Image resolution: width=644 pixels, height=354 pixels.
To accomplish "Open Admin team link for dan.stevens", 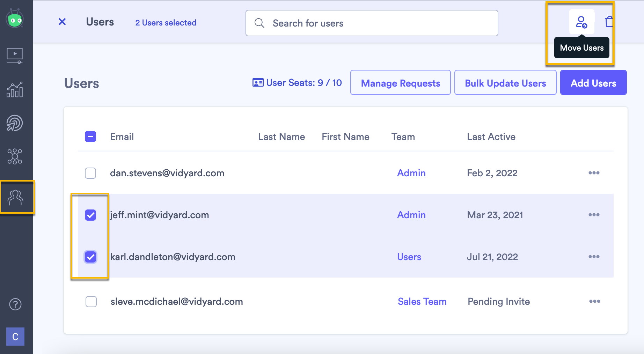I will [411, 173].
